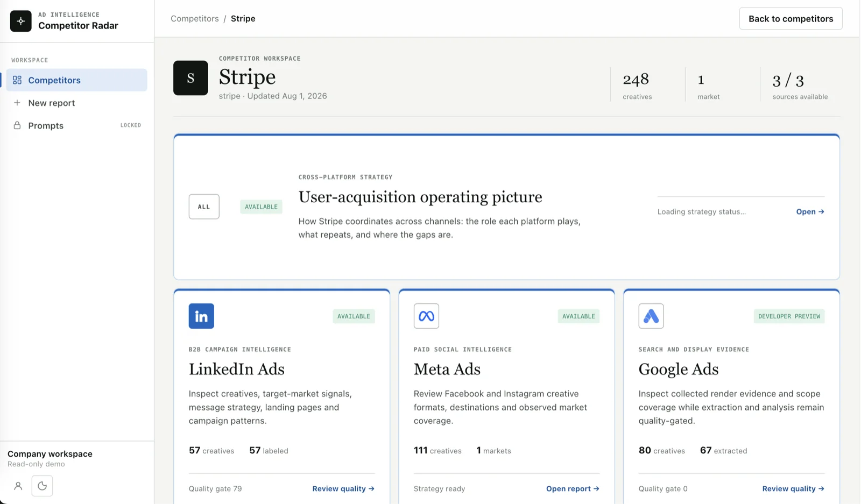Click 'Loading strategy status...' text
Viewport: 861px width, 504px height.
[701, 212]
